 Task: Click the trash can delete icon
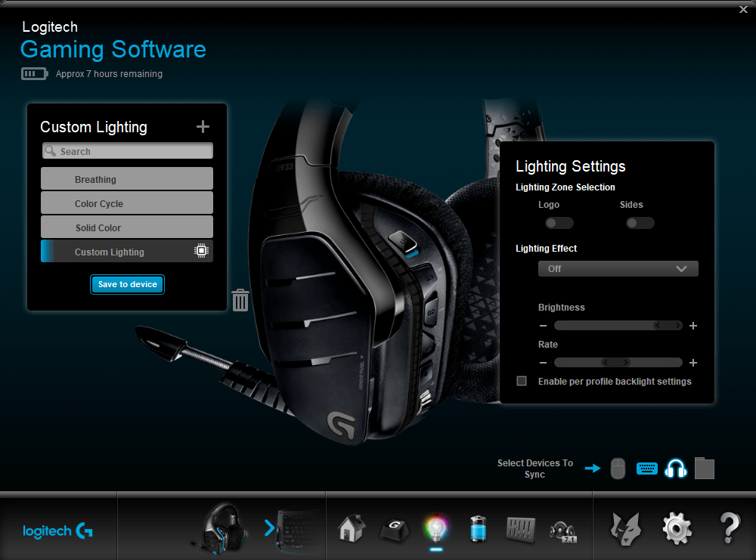pos(240,300)
